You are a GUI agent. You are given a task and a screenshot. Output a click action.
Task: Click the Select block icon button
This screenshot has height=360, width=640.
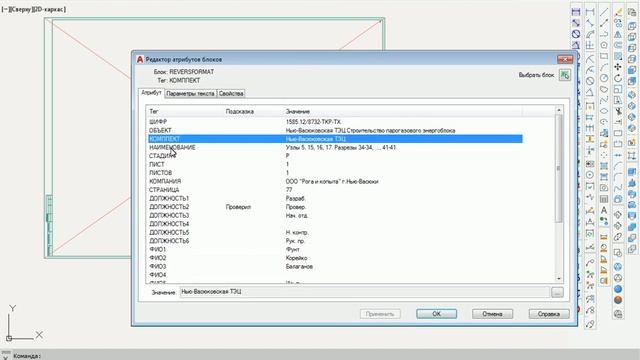click(565, 75)
